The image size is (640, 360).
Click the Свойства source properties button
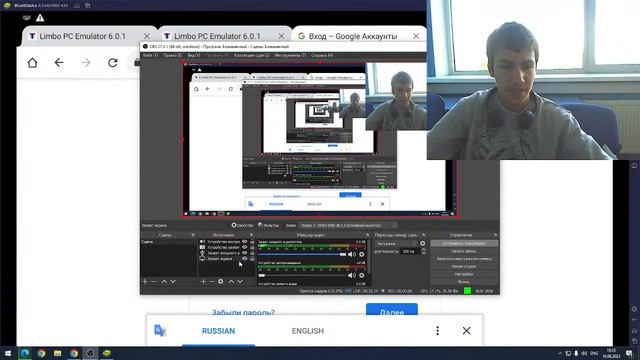[x=242, y=225]
